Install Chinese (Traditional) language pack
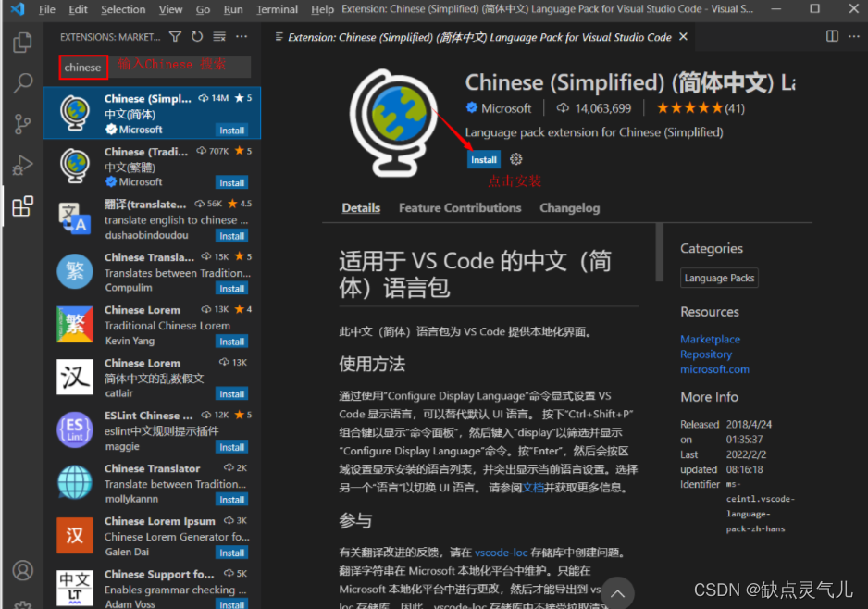The width and height of the screenshot is (868, 609). 231,183
